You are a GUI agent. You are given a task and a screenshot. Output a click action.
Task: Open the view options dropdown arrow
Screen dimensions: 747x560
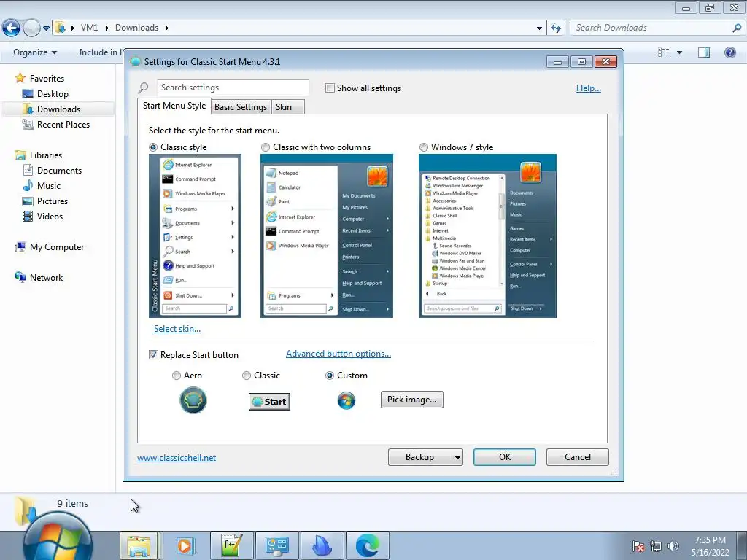[x=679, y=52]
